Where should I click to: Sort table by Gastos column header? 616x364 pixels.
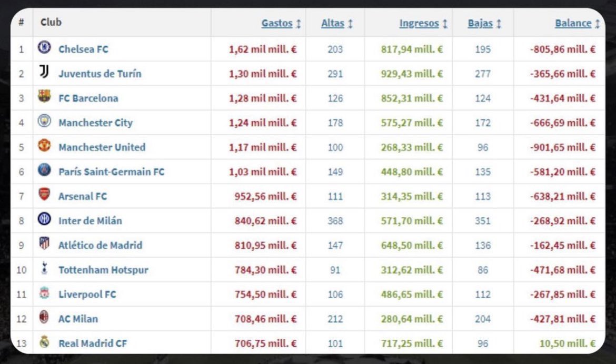click(277, 23)
